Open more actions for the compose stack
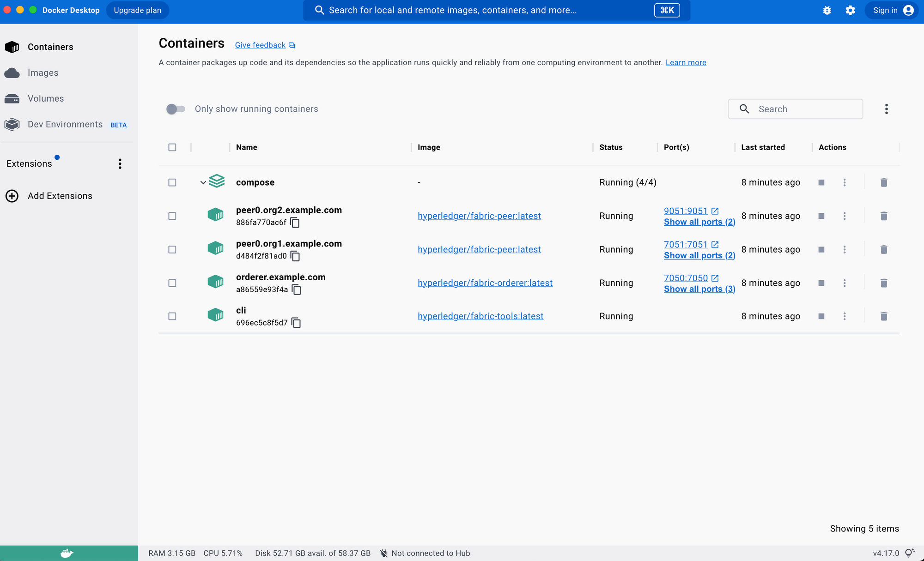This screenshot has width=924, height=561. [x=845, y=182]
